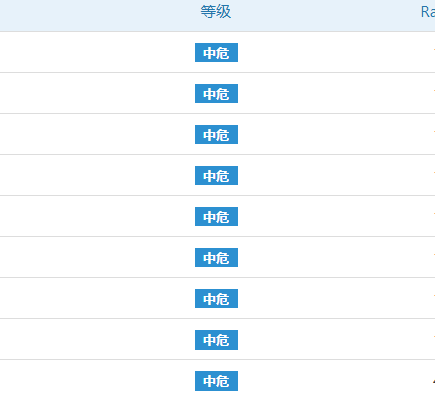Click the 中危 badge in the first row
Viewport: 435px width, 399px height.
(216, 52)
